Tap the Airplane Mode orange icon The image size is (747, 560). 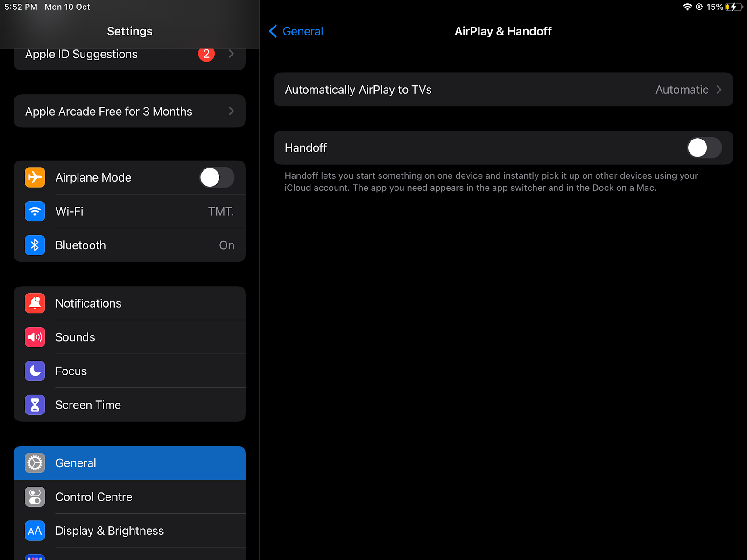pos(35,177)
